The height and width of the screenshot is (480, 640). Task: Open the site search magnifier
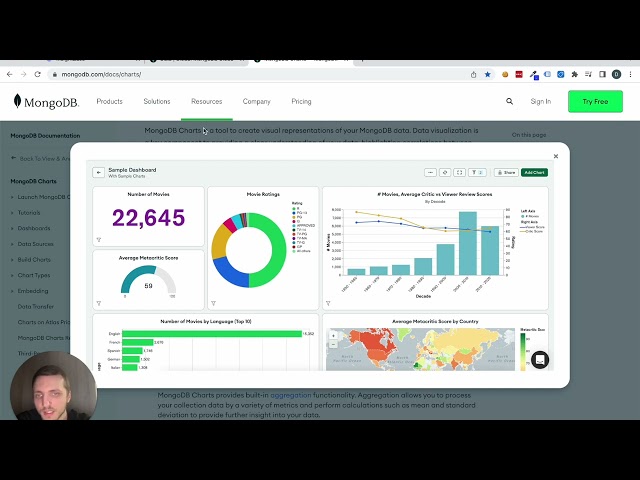pyautogui.click(x=509, y=101)
